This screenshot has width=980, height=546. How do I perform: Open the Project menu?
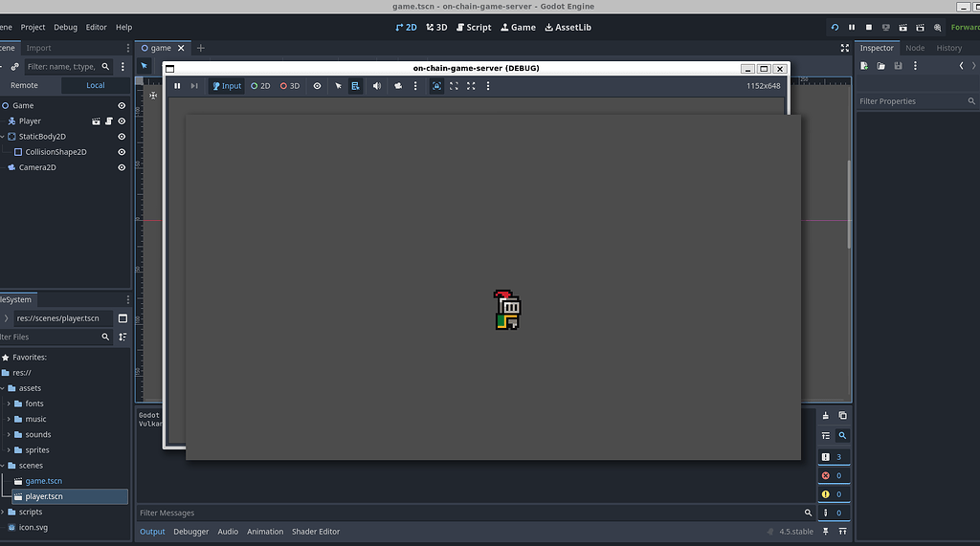pyautogui.click(x=33, y=28)
